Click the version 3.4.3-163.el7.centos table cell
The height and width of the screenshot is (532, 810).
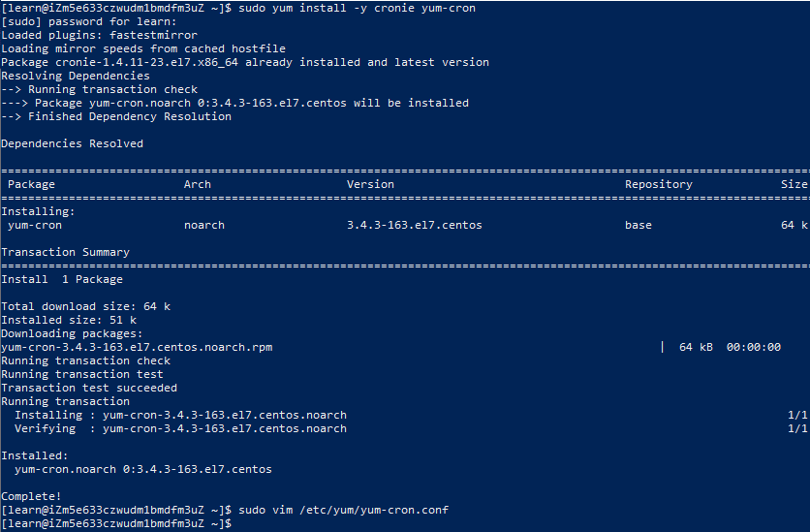[x=415, y=225]
